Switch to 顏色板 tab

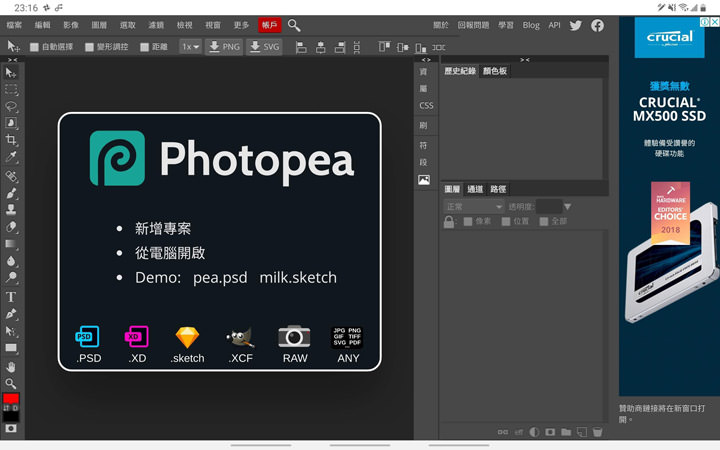495,71
